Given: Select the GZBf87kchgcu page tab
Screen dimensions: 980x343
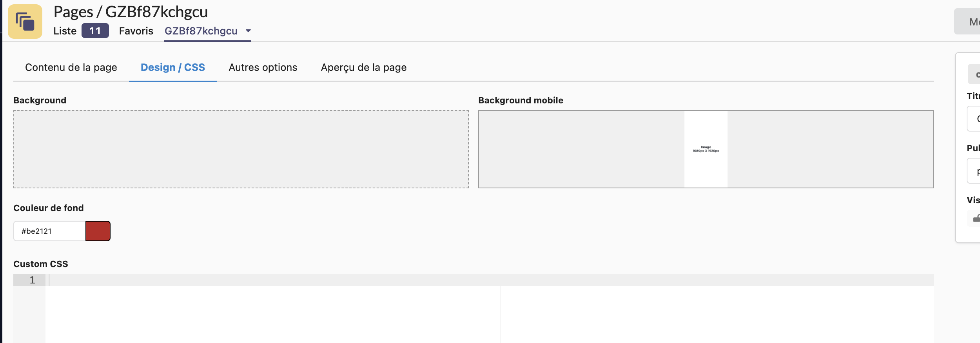Looking at the screenshot, I should point(201,31).
